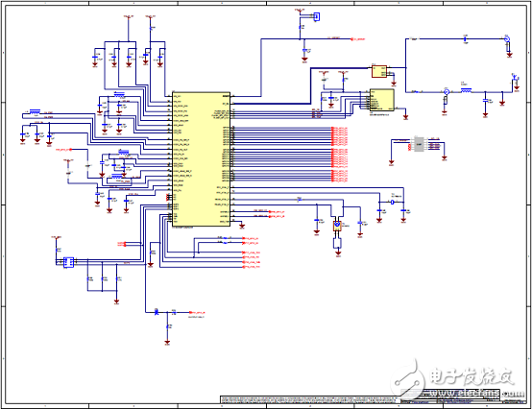Screen dimensions: 532x409
Task: Select the ground symbol below the diode circuit
Action: tap(167, 343)
